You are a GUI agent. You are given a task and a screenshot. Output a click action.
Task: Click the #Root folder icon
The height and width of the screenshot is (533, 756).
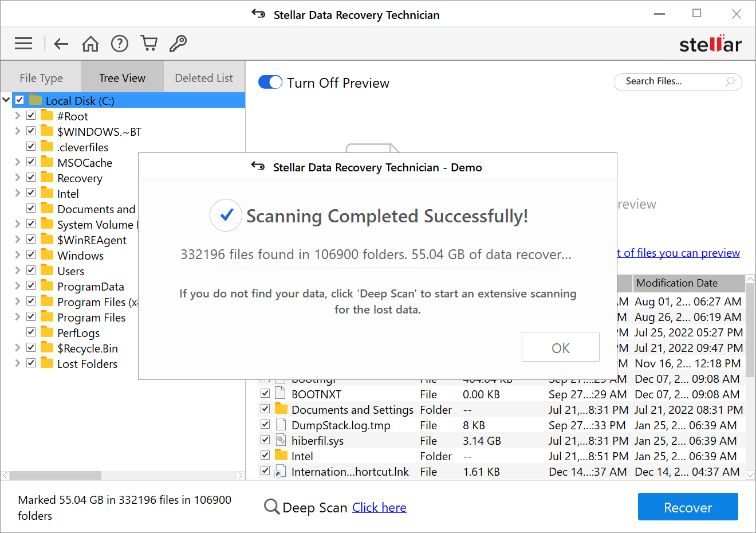pos(47,116)
